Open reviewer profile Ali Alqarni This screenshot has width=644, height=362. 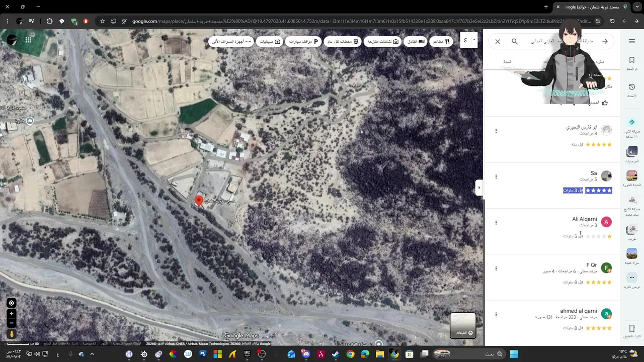[x=584, y=219]
